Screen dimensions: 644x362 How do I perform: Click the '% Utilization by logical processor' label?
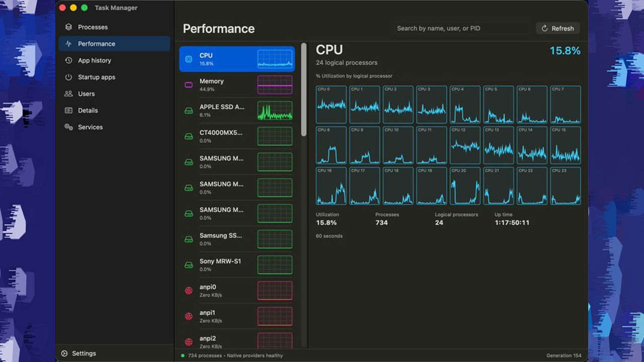click(354, 76)
